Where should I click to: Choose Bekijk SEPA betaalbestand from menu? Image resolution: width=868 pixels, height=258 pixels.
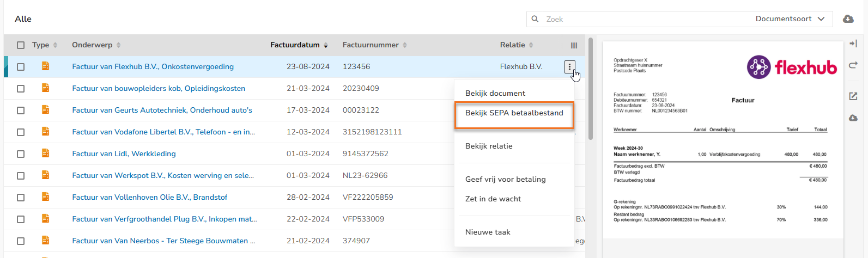point(514,113)
